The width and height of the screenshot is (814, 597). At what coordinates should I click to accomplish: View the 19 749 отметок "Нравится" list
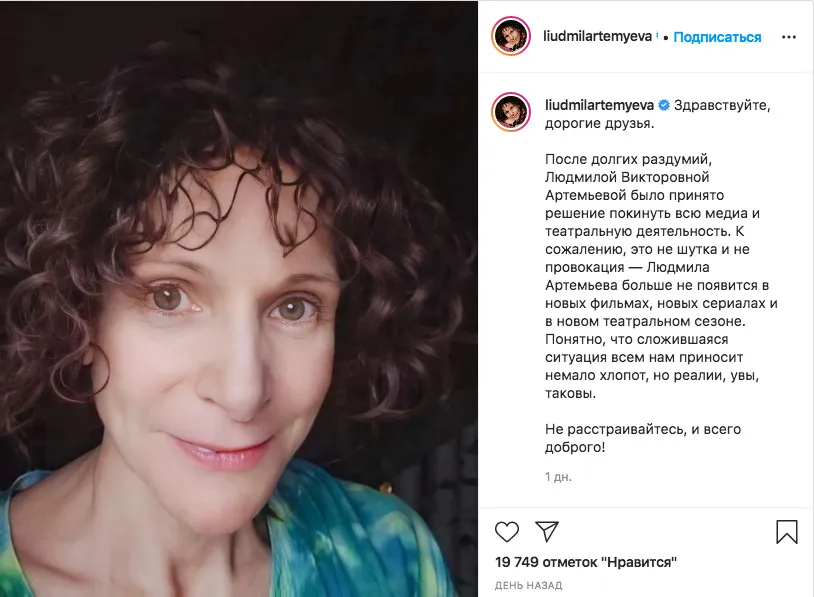(x=586, y=562)
